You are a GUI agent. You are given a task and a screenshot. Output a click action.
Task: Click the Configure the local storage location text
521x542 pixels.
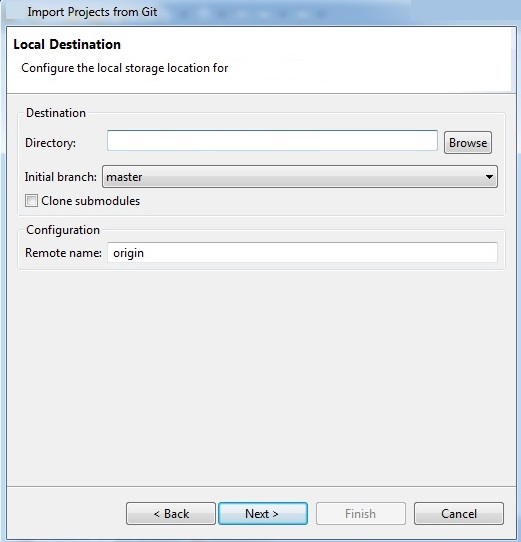tap(125, 68)
